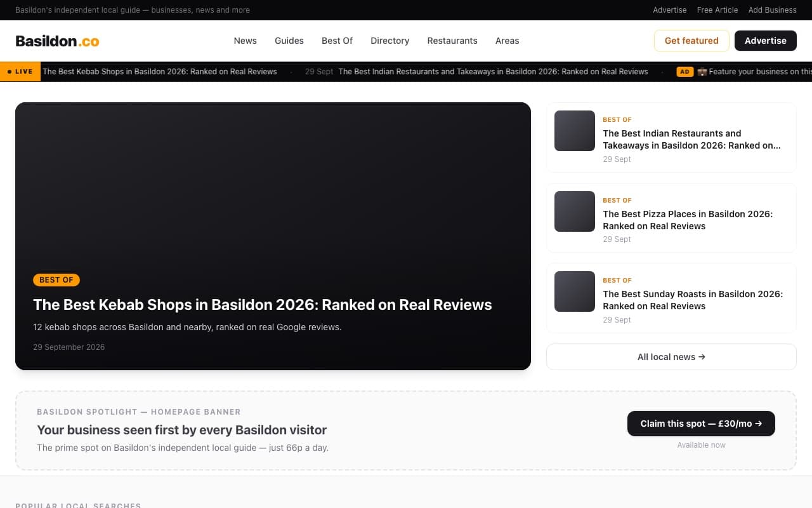Image resolution: width=812 pixels, height=508 pixels.
Task: Click Add Business in the top bar
Action: tap(772, 10)
